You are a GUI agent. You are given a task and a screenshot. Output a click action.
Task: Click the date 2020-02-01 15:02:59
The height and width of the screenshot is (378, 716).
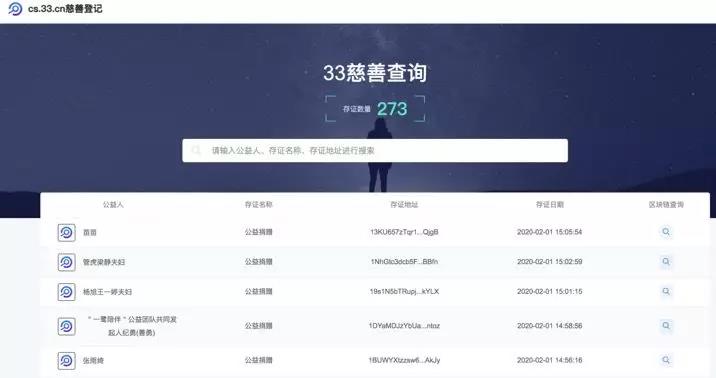point(550,262)
